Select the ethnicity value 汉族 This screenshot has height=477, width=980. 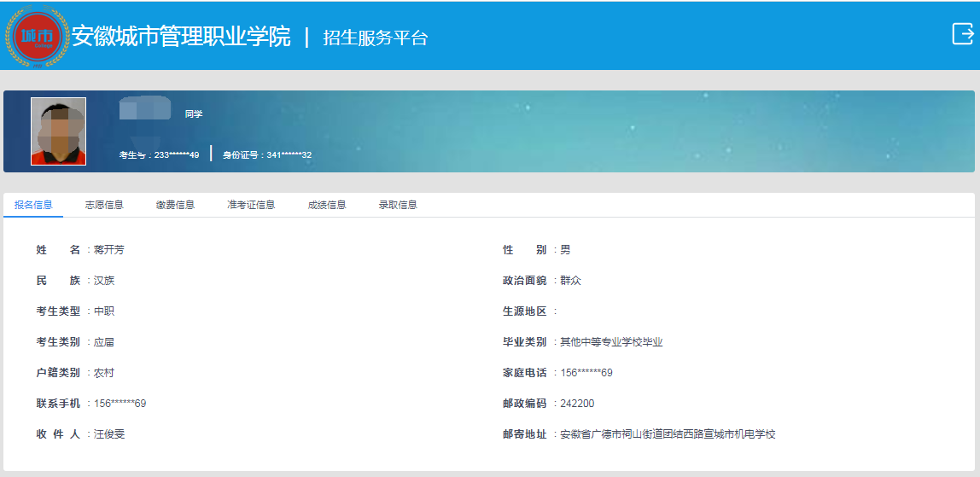pyautogui.click(x=104, y=281)
